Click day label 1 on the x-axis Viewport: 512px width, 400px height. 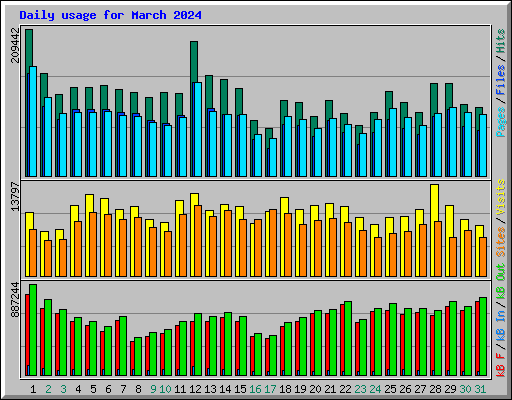click(x=33, y=389)
